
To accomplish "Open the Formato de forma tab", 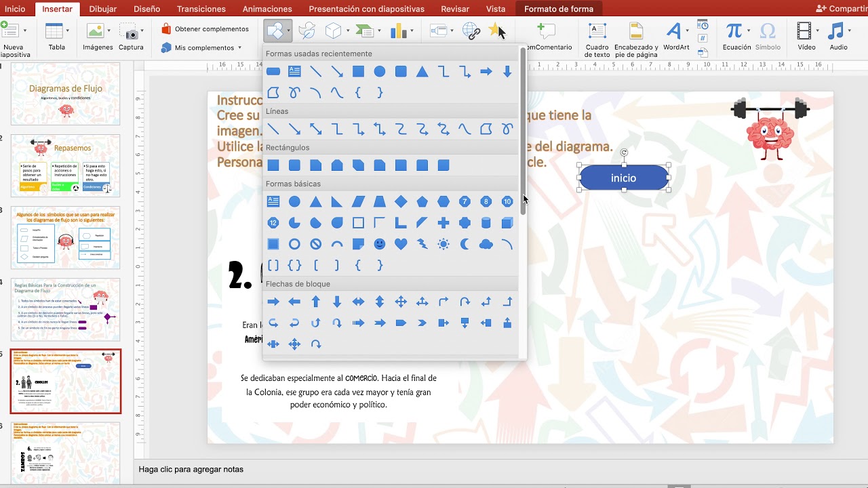I will point(559,9).
